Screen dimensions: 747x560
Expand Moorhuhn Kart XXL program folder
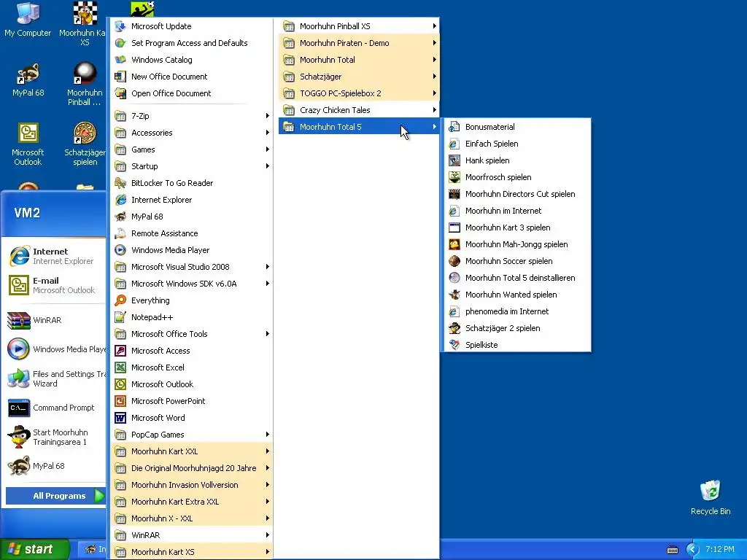tap(192, 451)
